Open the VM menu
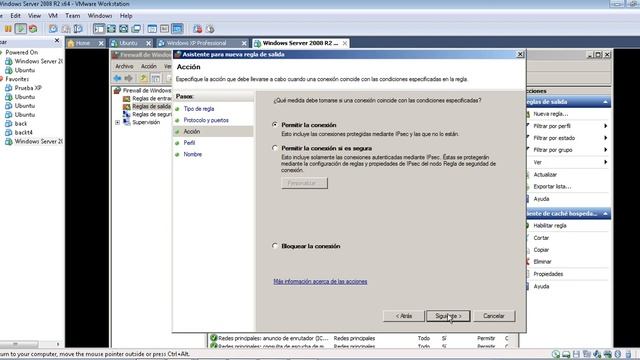Viewport: 640px width, 360px height. 53,16
